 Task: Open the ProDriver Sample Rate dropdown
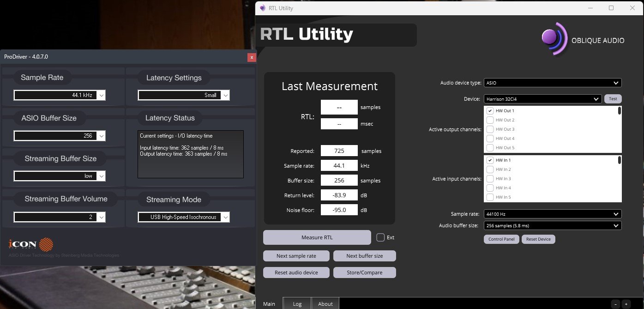pos(60,95)
